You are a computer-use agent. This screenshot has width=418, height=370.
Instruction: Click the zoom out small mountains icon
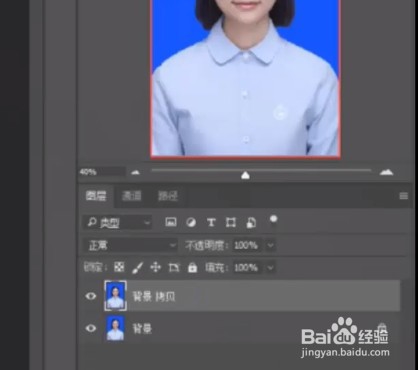click(x=135, y=172)
